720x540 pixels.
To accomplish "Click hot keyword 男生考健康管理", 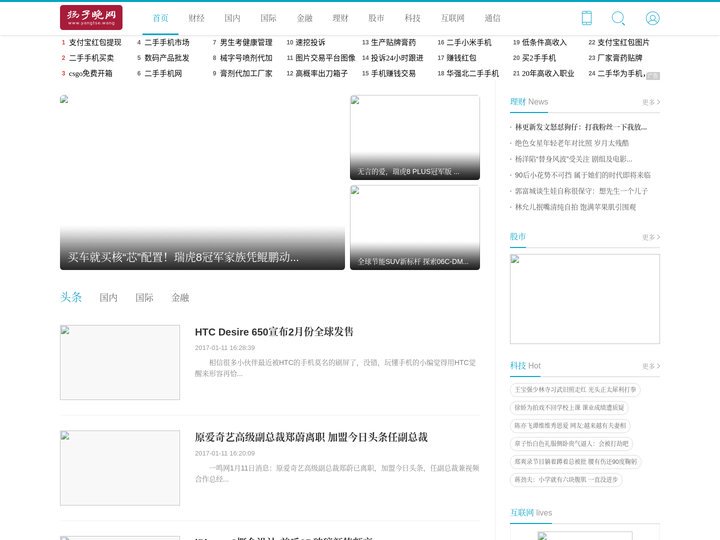I will [246, 42].
